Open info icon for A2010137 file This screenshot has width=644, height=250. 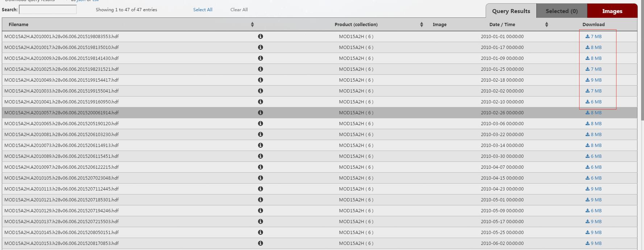pos(260,221)
